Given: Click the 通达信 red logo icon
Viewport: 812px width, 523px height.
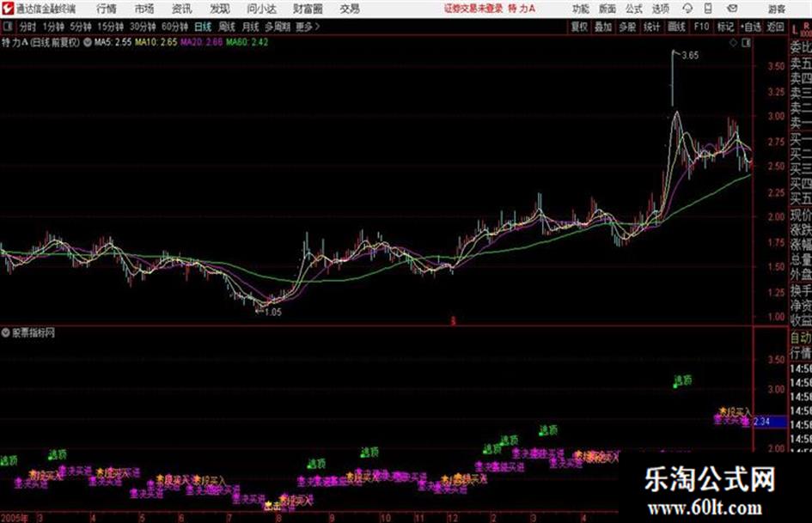Looking at the screenshot, I should tap(8, 9).
